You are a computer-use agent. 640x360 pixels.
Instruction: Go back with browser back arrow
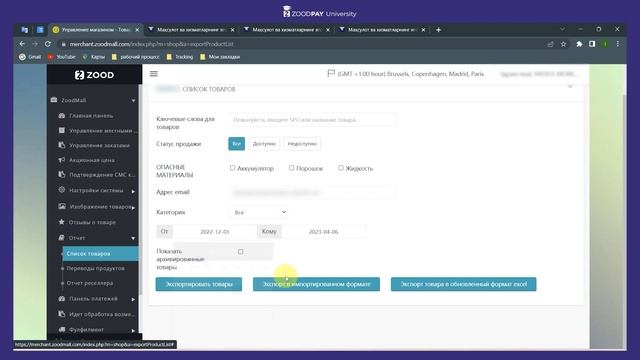click(x=22, y=44)
